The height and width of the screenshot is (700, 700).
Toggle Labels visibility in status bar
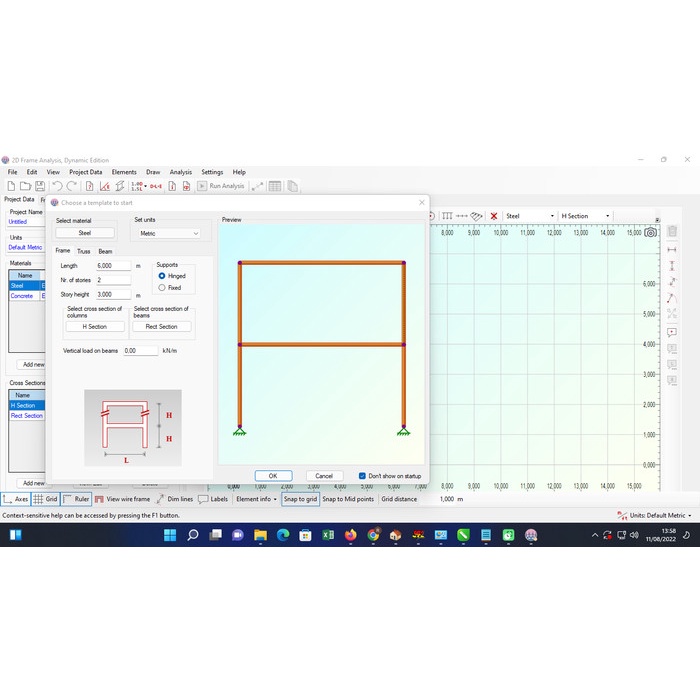[213, 499]
